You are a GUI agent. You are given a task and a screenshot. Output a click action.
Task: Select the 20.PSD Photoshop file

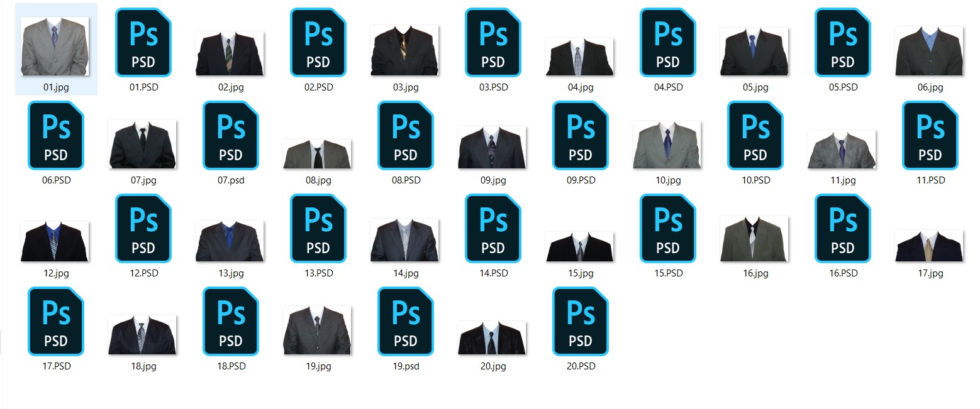point(581,321)
